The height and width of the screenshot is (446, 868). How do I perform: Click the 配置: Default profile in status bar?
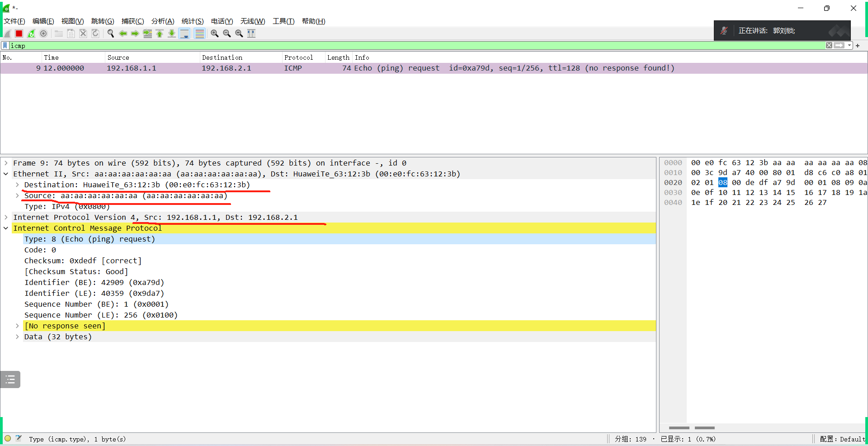point(842,439)
